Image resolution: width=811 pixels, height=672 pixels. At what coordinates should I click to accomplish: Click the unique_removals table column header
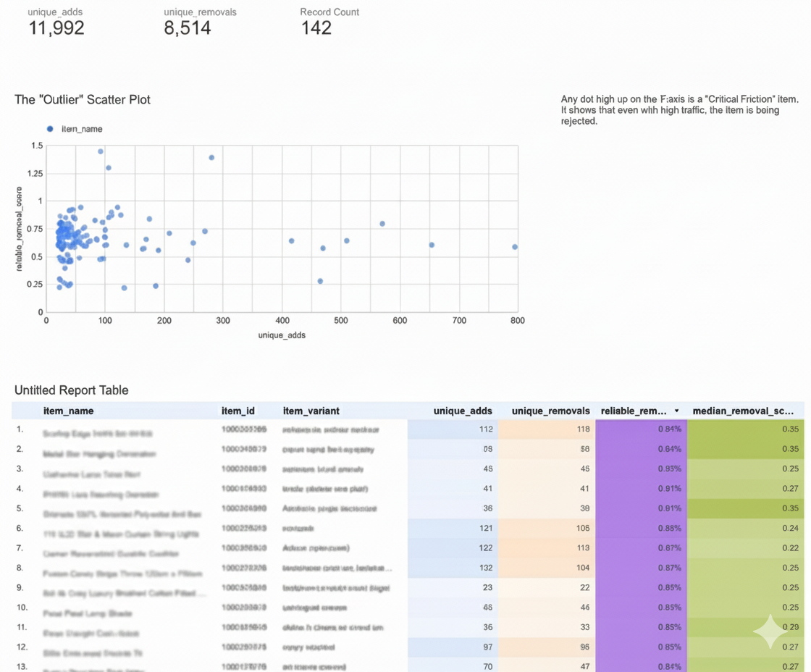pos(550,411)
